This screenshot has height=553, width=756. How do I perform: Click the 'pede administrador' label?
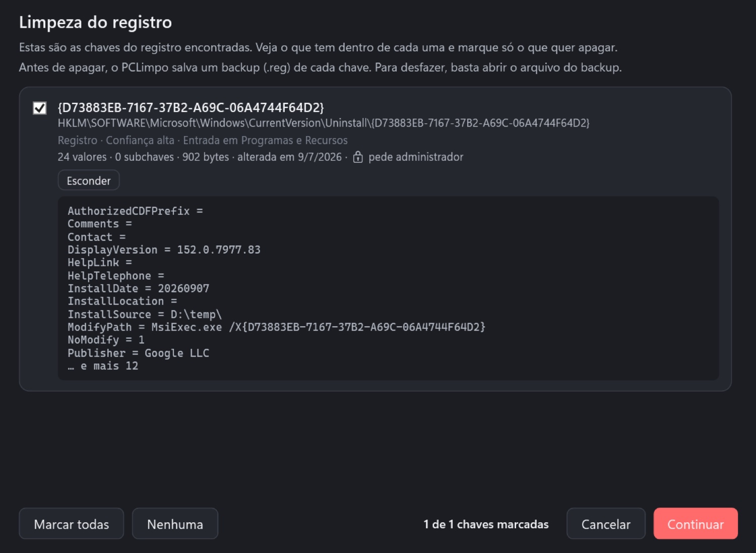coord(416,157)
